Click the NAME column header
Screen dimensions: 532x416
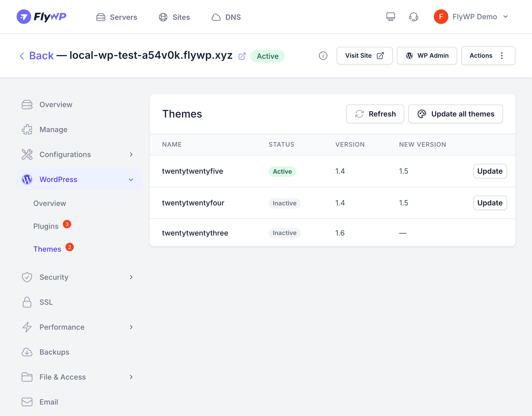pos(172,145)
